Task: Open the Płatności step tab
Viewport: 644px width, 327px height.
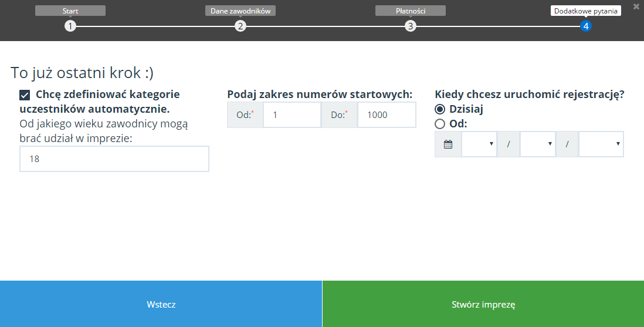Action: (x=411, y=11)
